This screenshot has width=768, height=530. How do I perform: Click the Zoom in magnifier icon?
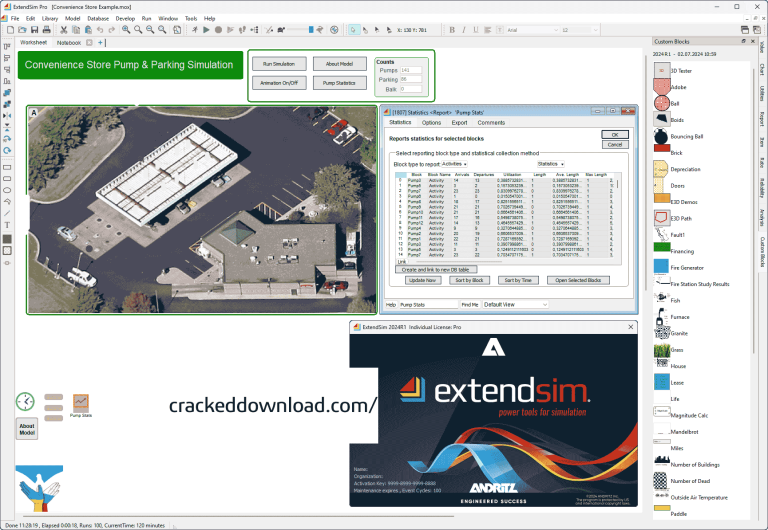[126, 30]
